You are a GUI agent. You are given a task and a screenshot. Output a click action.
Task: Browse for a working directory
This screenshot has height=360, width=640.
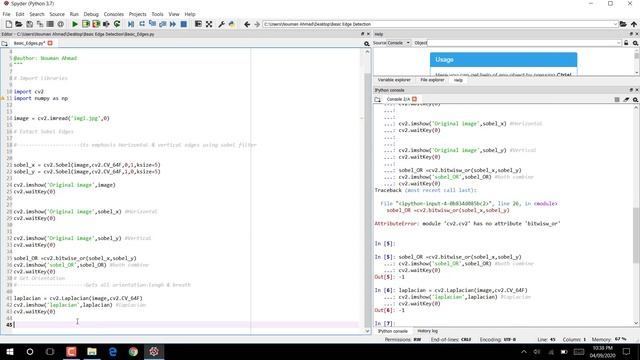(x=623, y=24)
